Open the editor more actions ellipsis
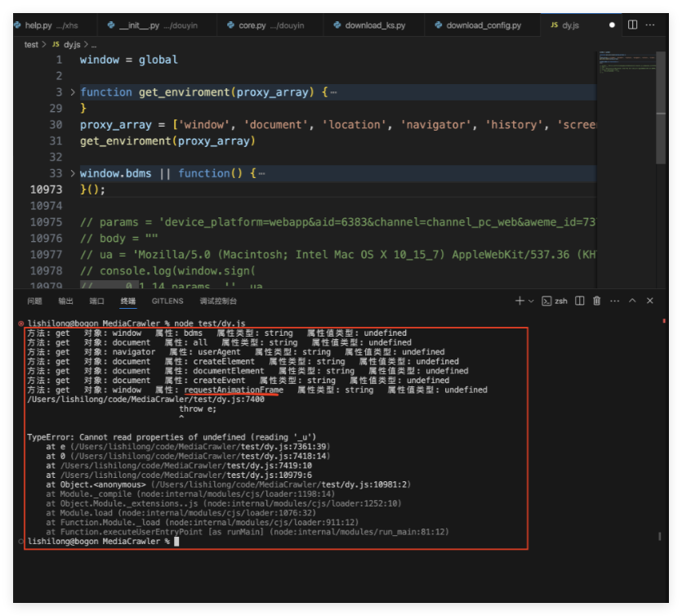This screenshot has width=682, height=616. click(x=650, y=25)
